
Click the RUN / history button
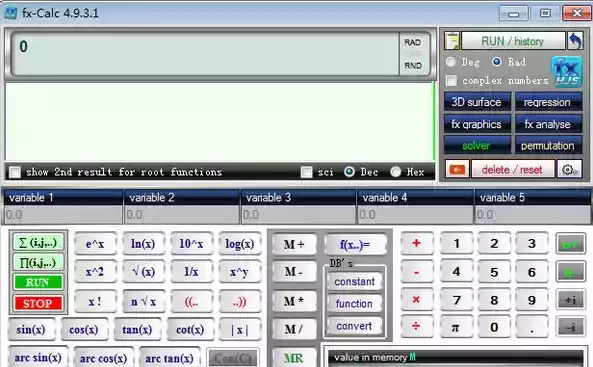513,41
